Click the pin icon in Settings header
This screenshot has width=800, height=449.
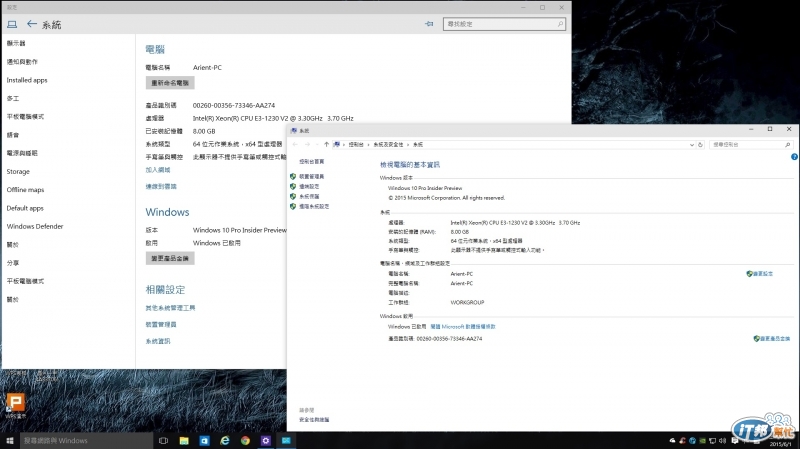[429, 23]
